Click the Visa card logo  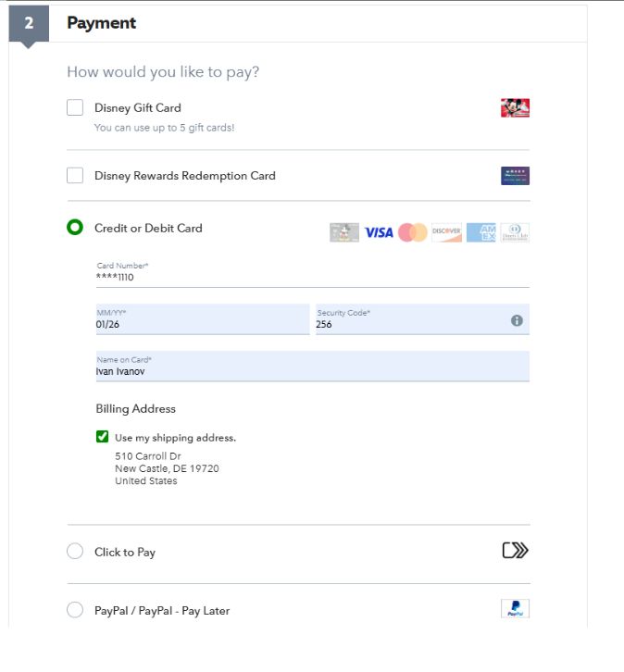pyautogui.click(x=378, y=232)
